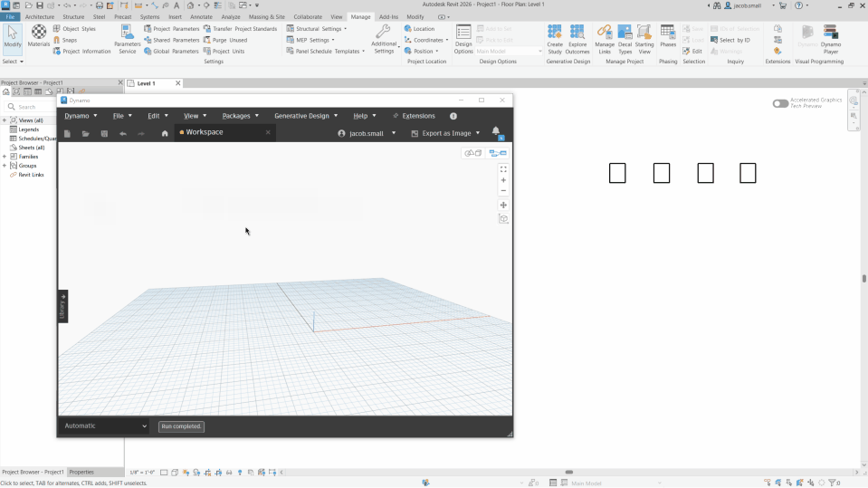The width and height of the screenshot is (868, 488).
Task: Open Decal Types
Action: click(625, 39)
